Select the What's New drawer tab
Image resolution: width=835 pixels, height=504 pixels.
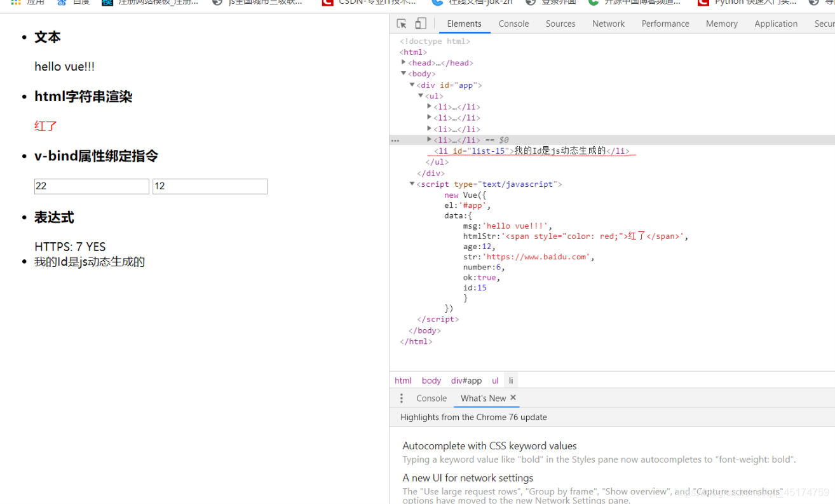pyautogui.click(x=483, y=398)
